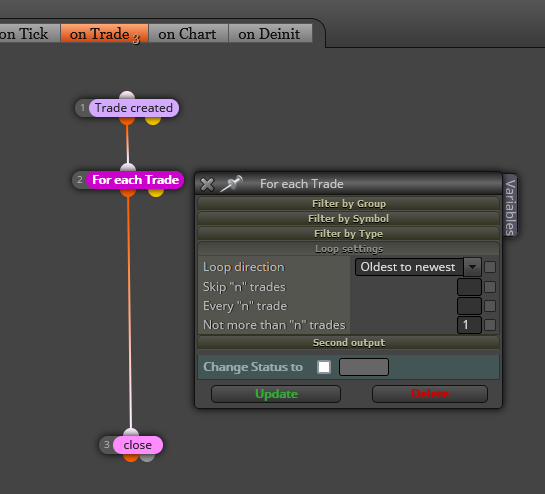Close the For each Trade properties panel

207,184
